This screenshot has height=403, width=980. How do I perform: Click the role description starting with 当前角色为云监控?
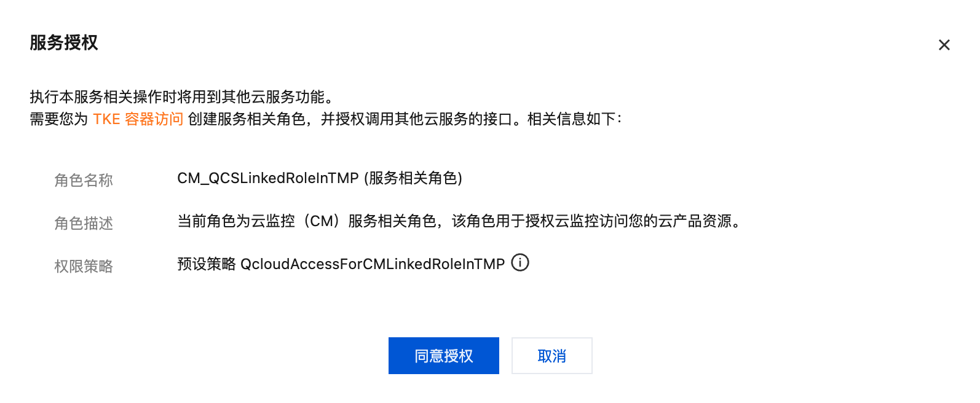click(x=459, y=221)
